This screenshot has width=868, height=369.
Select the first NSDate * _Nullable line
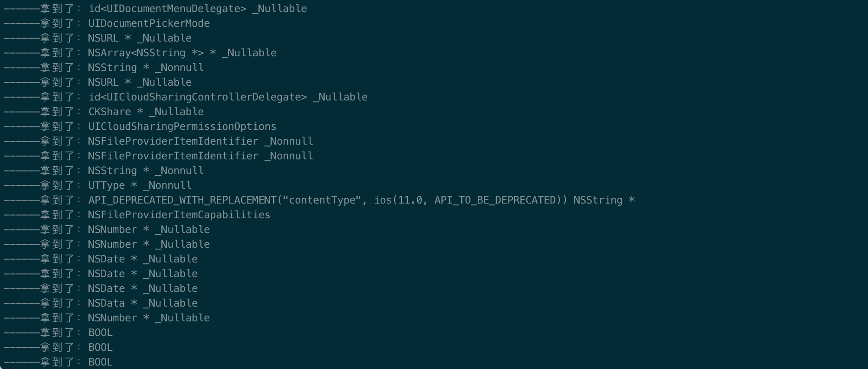tap(101, 259)
